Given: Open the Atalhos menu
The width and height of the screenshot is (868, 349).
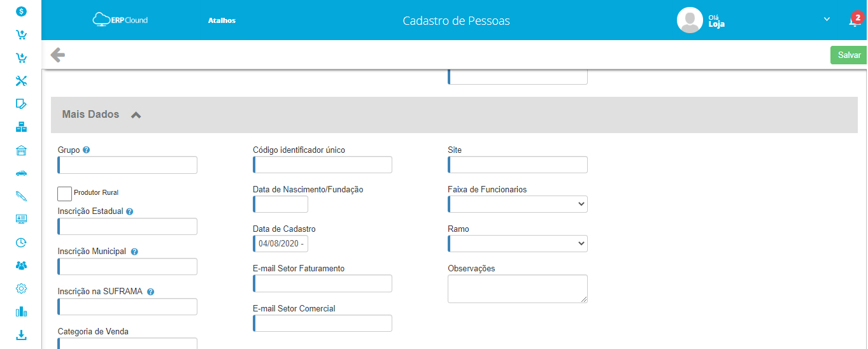Looking at the screenshot, I should [x=222, y=20].
